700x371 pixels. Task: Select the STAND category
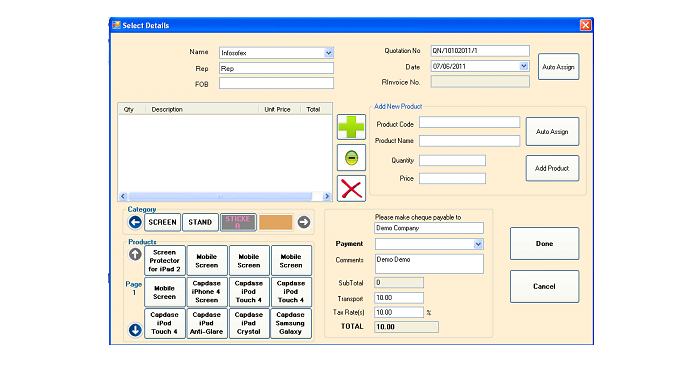click(x=200, y=222)
